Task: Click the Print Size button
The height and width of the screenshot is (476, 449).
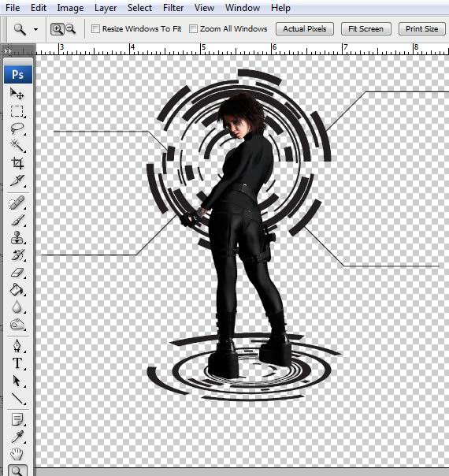Action: [x=421, y=29]
